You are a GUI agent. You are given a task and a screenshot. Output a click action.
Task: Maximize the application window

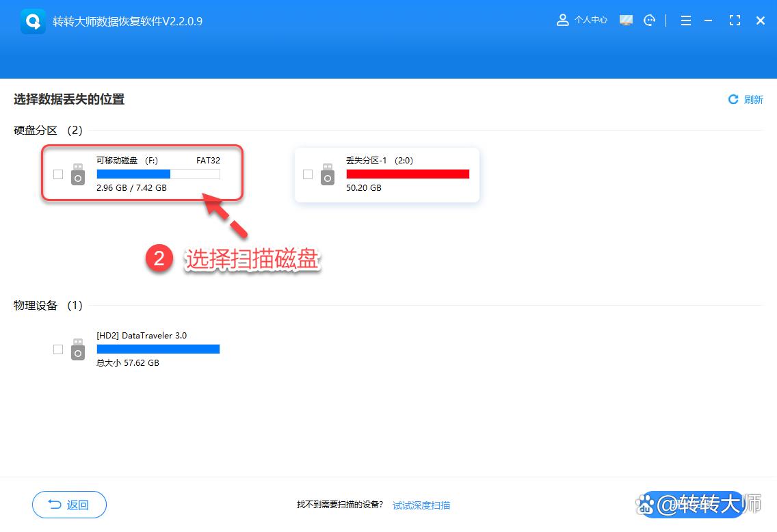coord(735,21)
